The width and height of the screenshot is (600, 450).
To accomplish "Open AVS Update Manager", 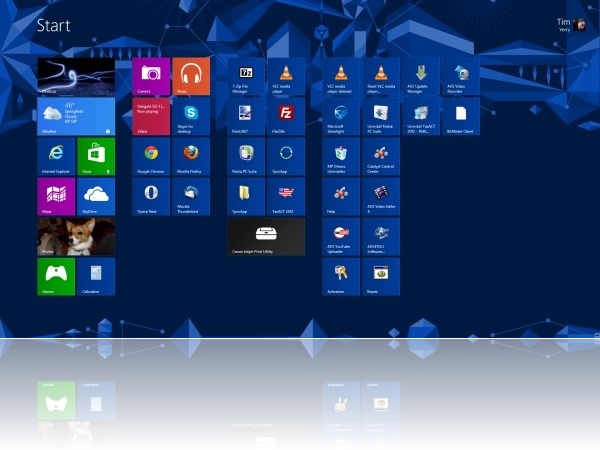I will click(x=421, y=77).
